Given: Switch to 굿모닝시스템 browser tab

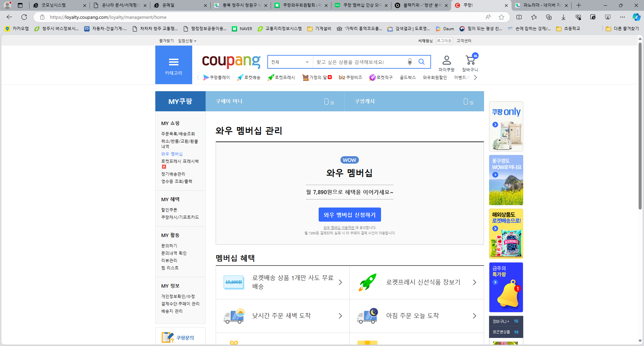Looking at the screenshot, I should [59, 5].
